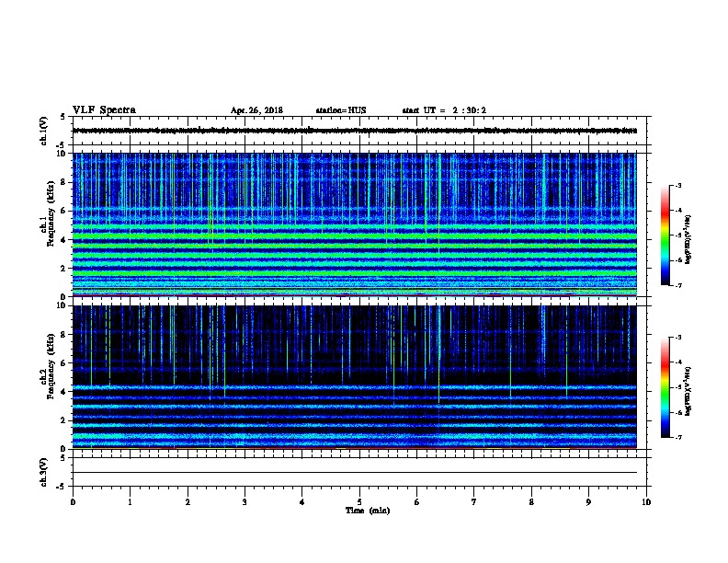This screenshot has height=563, width=728.
Task: Click the time axis tick label "5"
Action: pos(359,502)
